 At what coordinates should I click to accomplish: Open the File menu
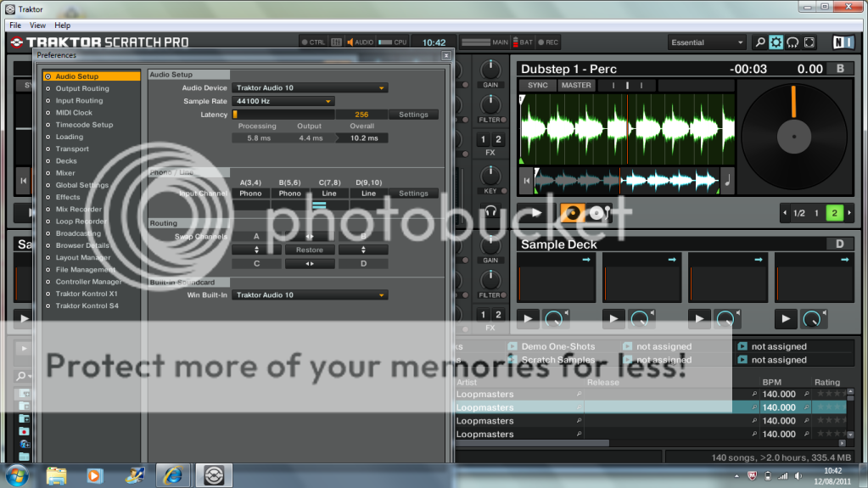point(15,25)
